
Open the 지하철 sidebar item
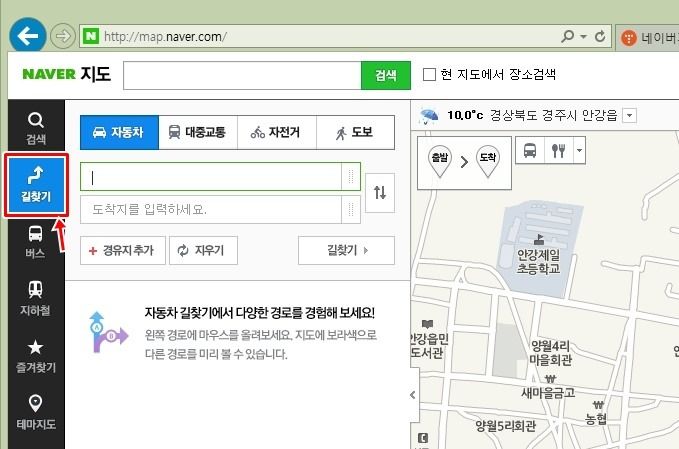(36, 298)
